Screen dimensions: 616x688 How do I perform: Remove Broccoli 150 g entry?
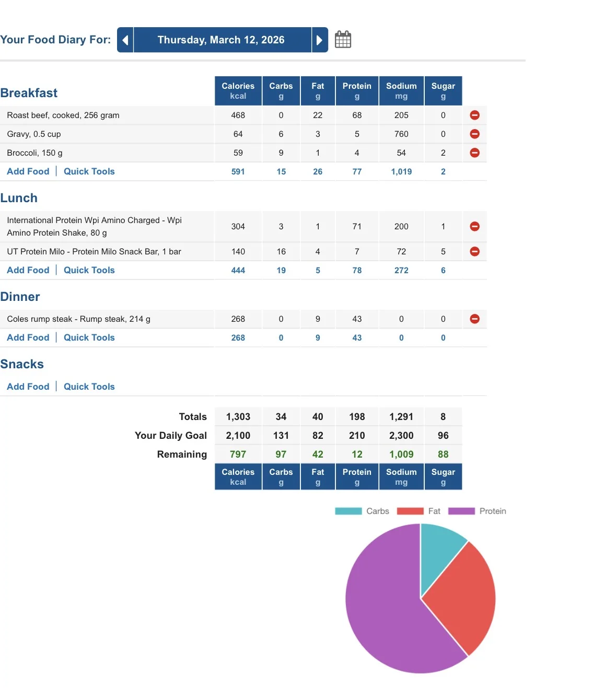[474, 153]
